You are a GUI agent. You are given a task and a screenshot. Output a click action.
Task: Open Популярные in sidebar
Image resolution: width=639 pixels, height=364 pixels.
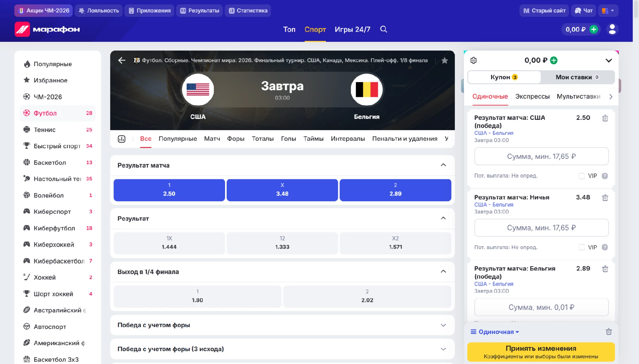tap(58, 64)
